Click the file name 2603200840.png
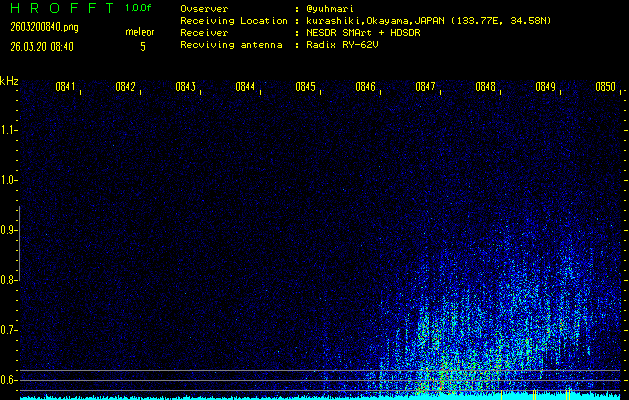Screen dimensions: 629x400 (45, 27)
